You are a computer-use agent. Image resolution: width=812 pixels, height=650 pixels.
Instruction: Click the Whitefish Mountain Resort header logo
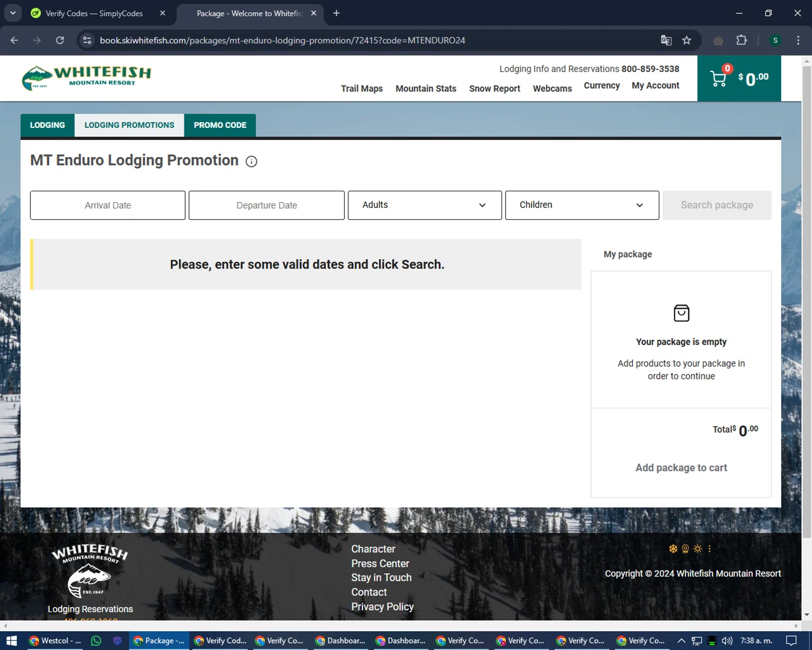[x=87, y=78]
